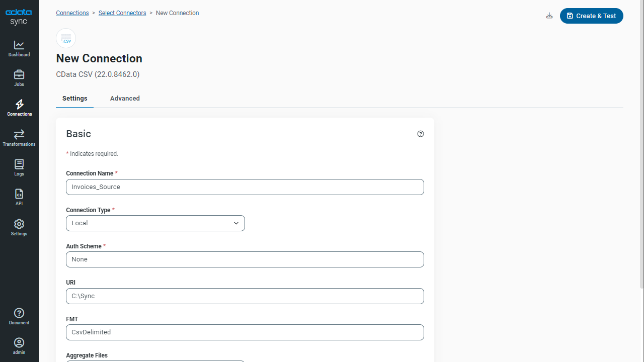The image size is (644, 362).
Task: Expand the Connection Type dropdown
Action: tap(155, 223)
